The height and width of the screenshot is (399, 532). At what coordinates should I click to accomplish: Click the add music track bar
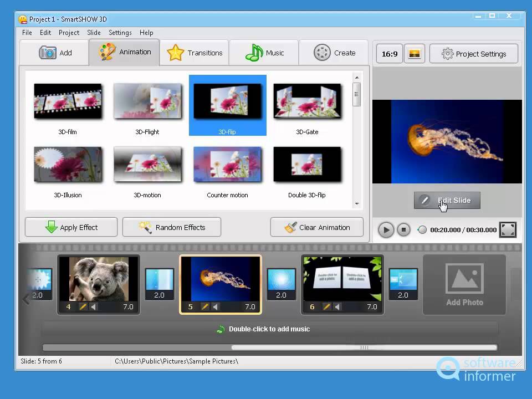pyautogui.click(x=270, y=329)
